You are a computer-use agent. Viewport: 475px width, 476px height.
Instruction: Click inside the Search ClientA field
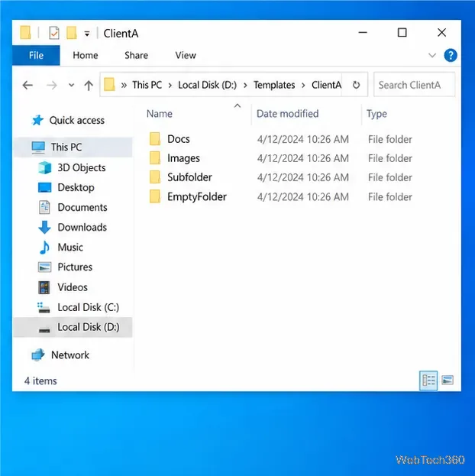[415, 85]
